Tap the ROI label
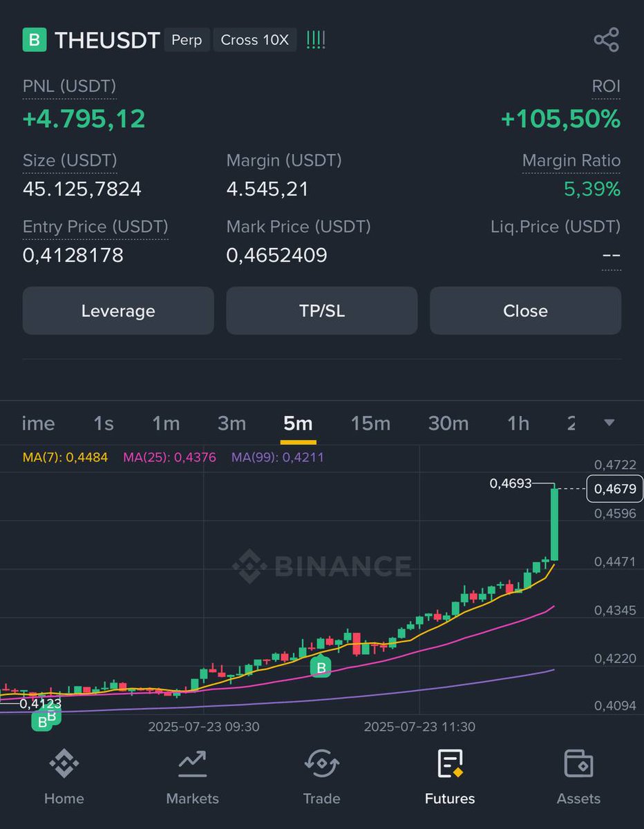The width and height of the screenshot is (644, 829). click(x=606, y=86)
